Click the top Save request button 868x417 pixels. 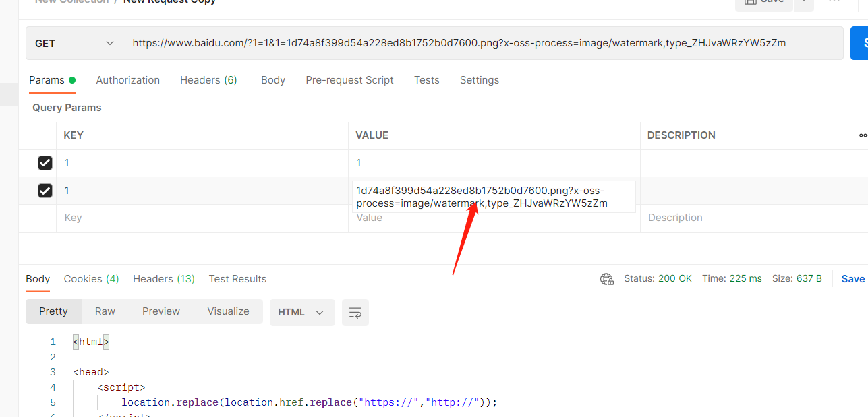click(x=763, y=4)
